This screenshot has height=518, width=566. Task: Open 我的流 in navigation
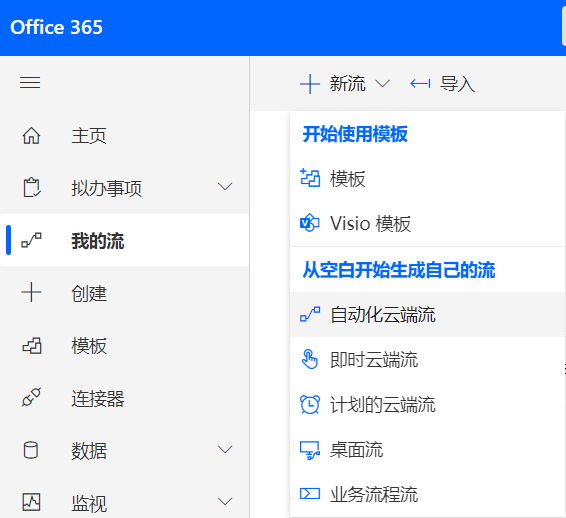[x=125, y=240]
